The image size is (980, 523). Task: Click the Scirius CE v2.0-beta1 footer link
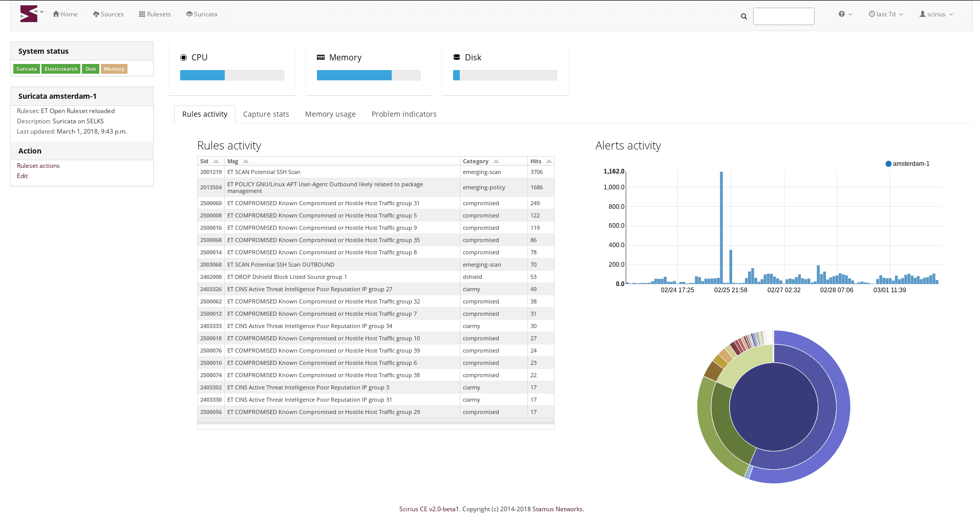click(429, 509)
